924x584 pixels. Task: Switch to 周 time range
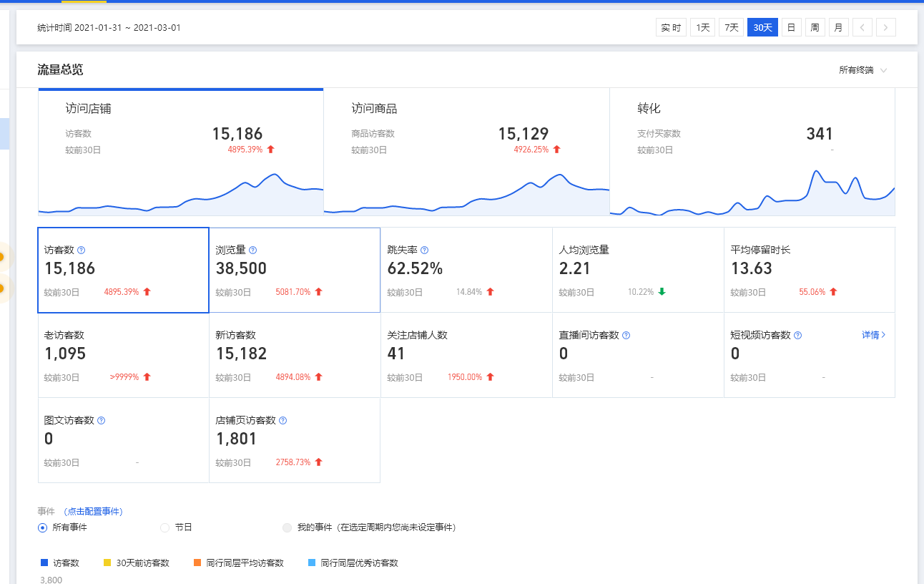pos(815,28)
